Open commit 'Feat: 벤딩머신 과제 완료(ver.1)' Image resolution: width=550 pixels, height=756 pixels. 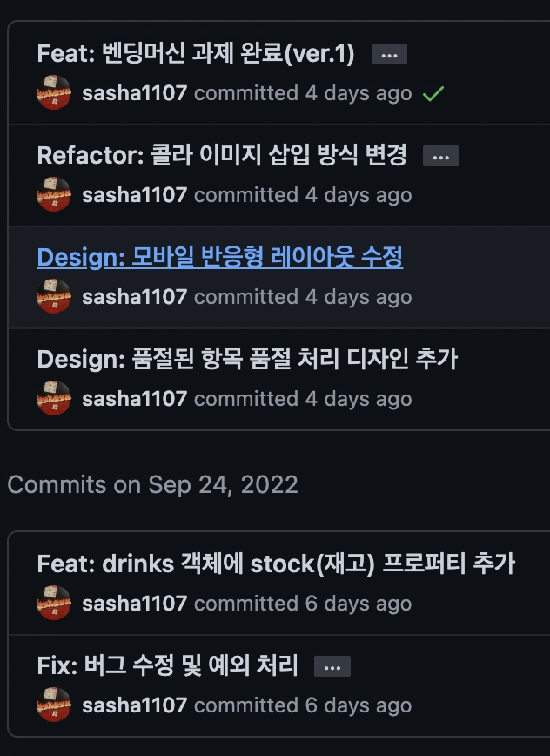point(196,54)
